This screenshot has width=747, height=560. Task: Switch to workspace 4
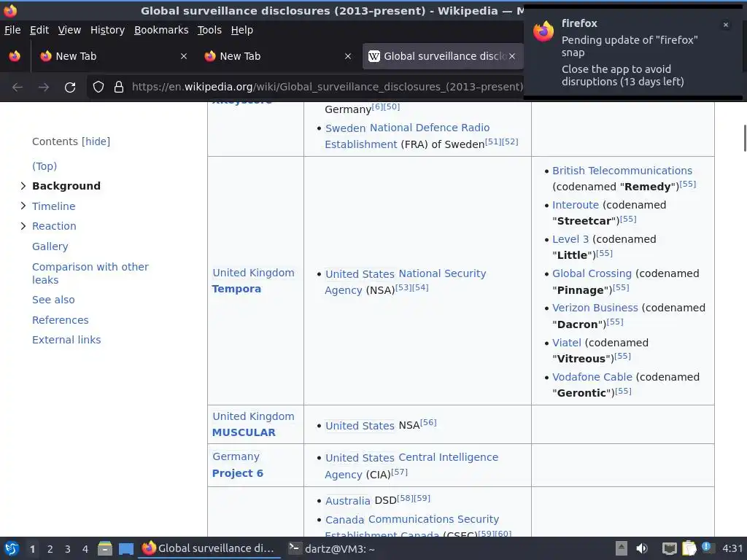tap(85, 549)
